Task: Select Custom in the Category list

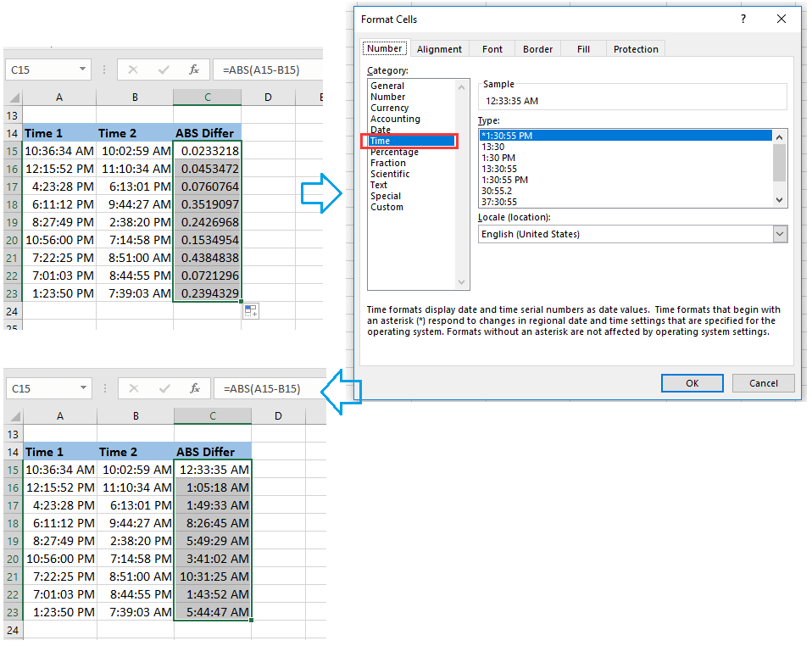Action: pyautogui.click(x=387, y=207)
